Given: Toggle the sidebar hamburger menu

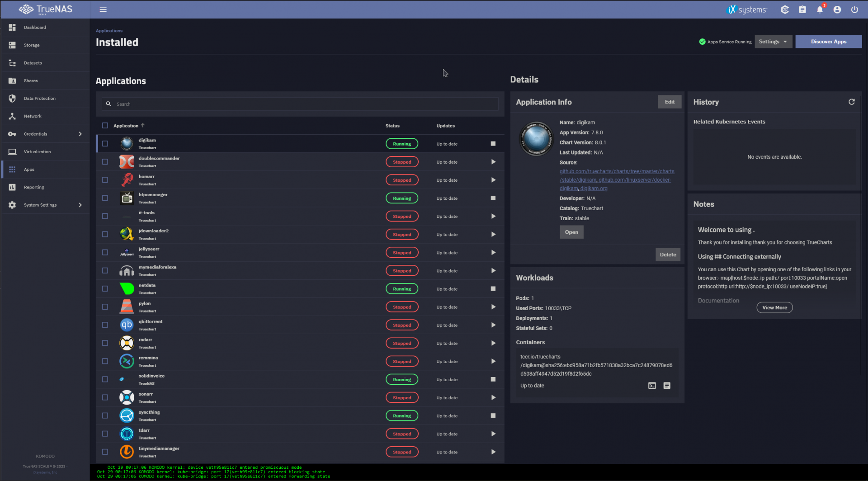Looking at the screenshot, I should (103, 9).
